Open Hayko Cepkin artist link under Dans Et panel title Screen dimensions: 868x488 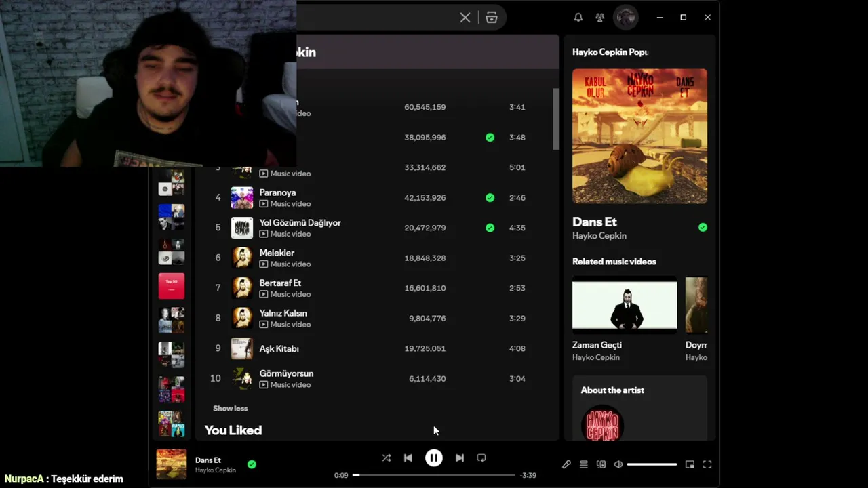coord(599,236)
